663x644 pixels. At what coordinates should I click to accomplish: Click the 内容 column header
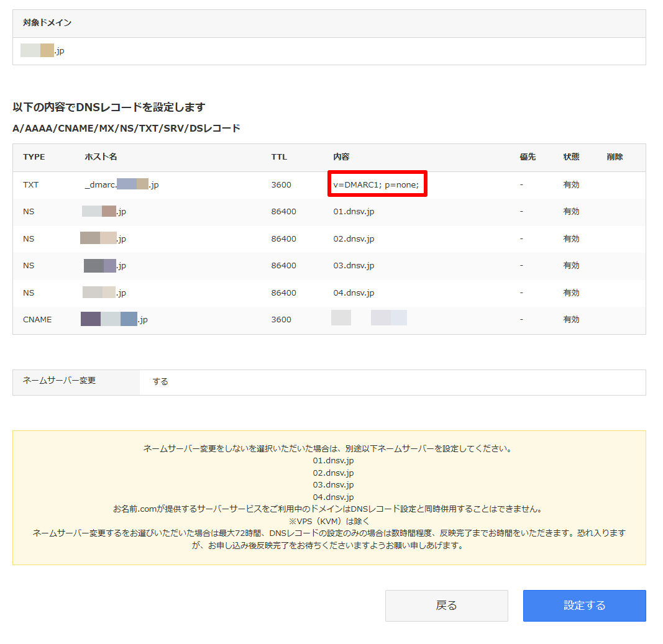[341, 157]
